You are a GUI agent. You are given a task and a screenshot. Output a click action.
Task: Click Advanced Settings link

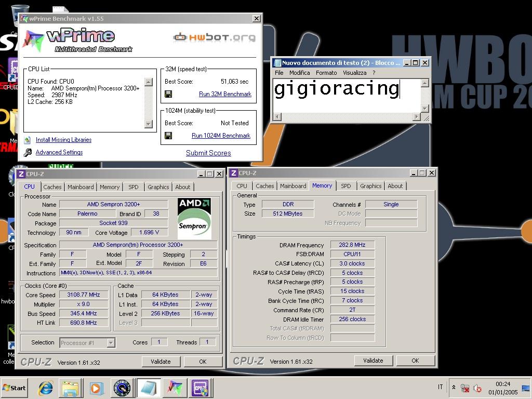coord(59,152)
